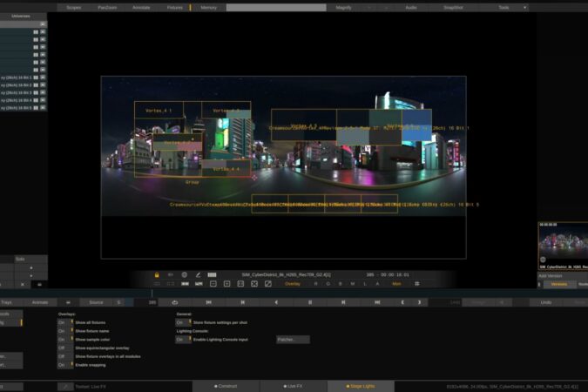This screenshot has height=392, width=588.
Task: Jump to the first frame
Action: [208, 302]
